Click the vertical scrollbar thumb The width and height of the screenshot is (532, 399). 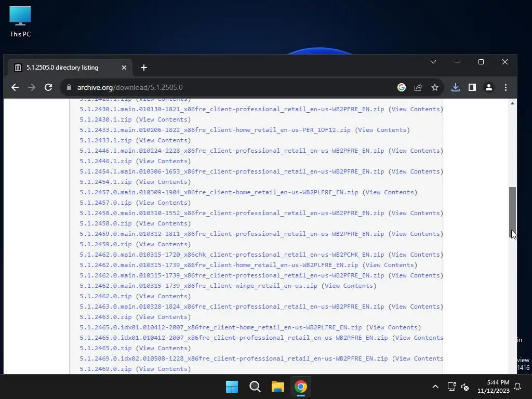tap(512, 212)
